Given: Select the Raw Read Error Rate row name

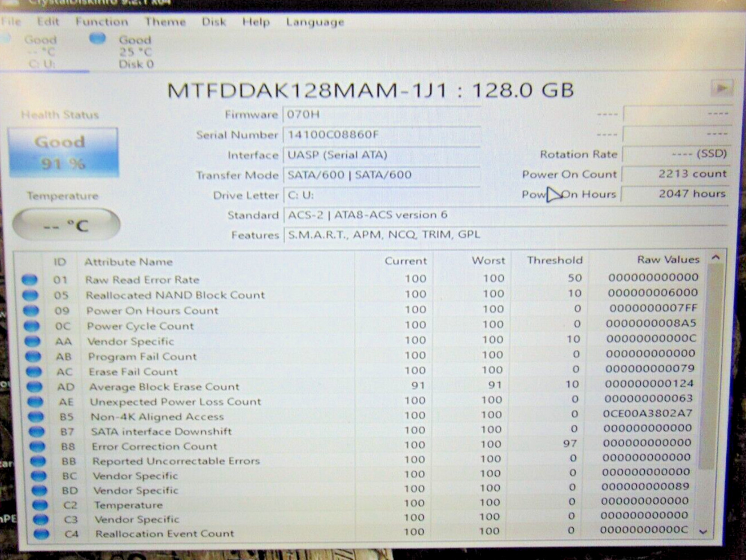Looking at the screenshot, I should pos(142,279).
